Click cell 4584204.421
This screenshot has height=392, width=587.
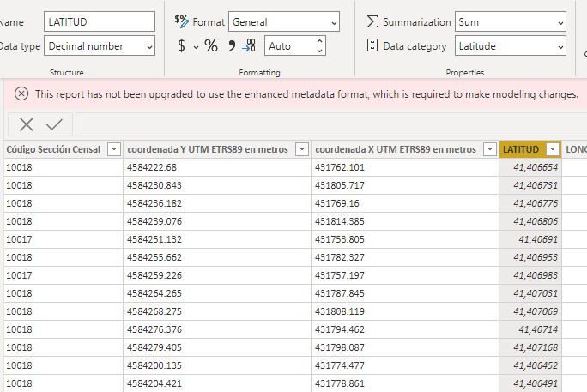(x=217, y=383)
